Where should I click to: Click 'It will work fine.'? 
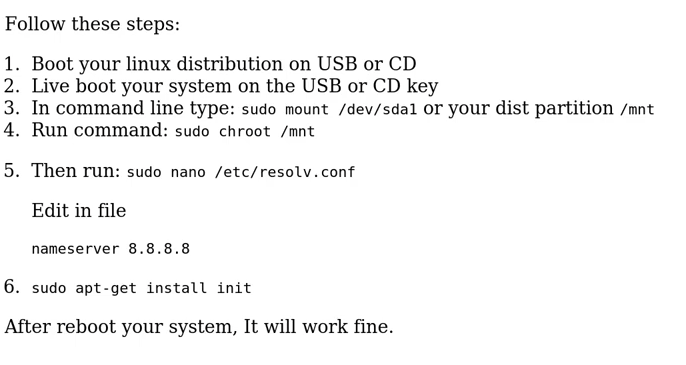(x=318, y=327)
